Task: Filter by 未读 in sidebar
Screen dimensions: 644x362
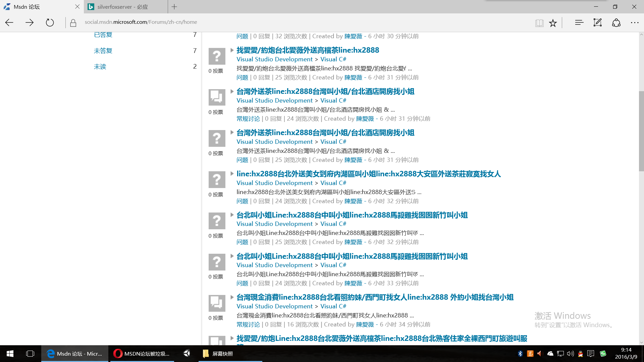Action: pyautogui.click(x=100, y=67)
